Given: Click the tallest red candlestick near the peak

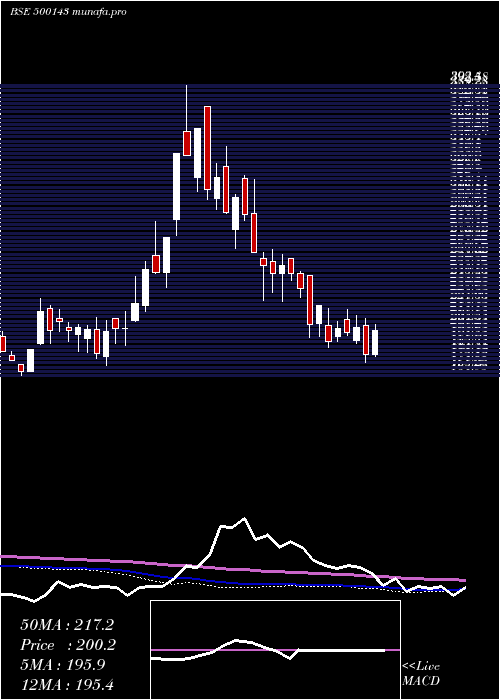Looking at the screenshot, I should (207, 148).
